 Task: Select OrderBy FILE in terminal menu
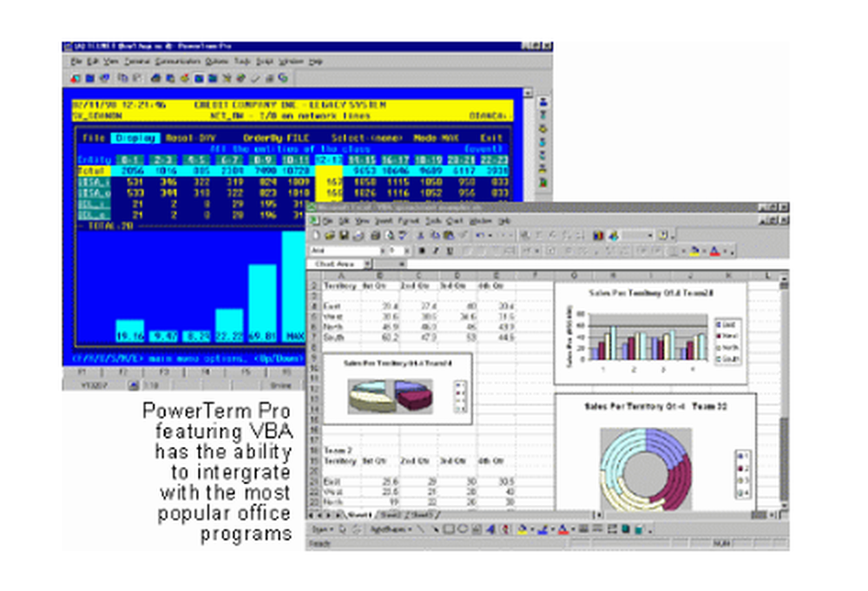tap(276, 138)
